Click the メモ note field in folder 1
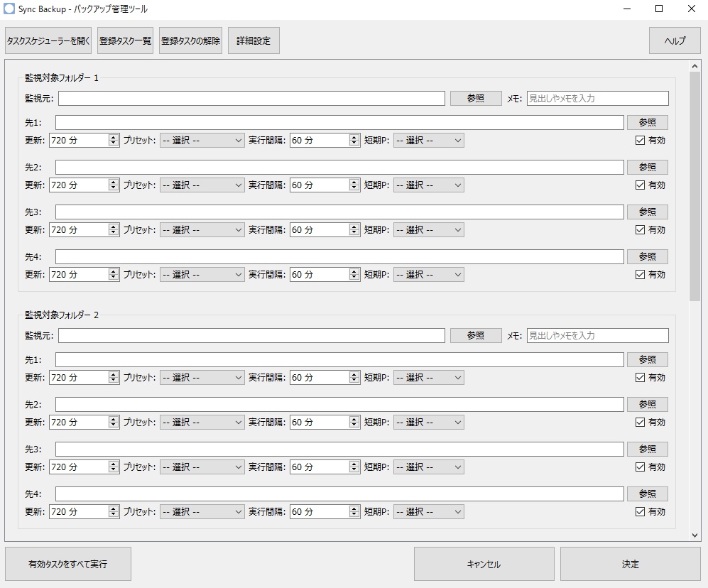Viewport: 708px width, 588px height. [x=597, y=98]
